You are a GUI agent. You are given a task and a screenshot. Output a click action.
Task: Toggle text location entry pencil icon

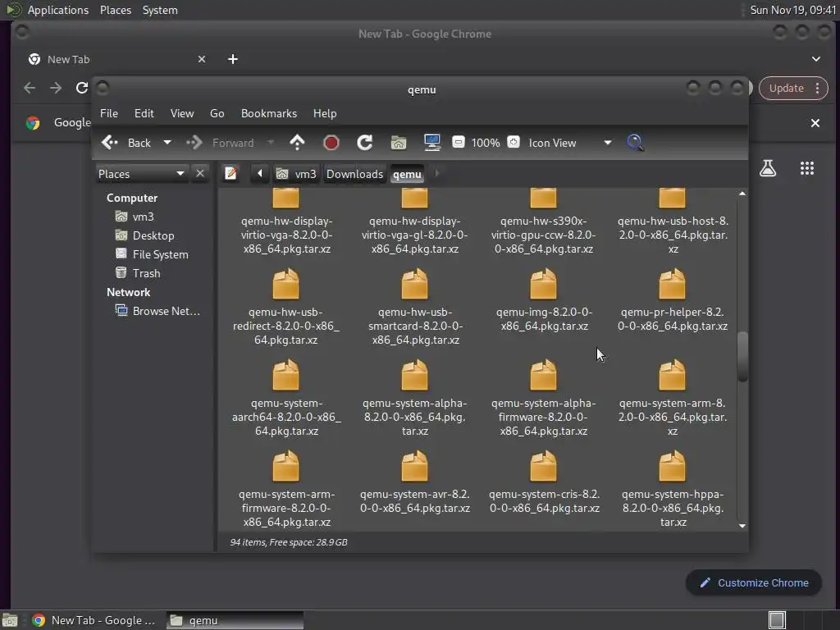pyautogui.click(x=231, y=174)
